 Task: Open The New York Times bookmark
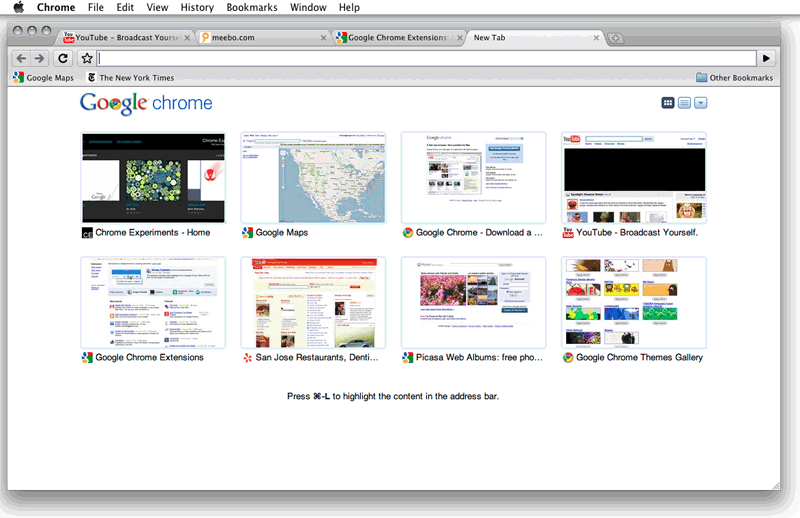click(130, 78)
